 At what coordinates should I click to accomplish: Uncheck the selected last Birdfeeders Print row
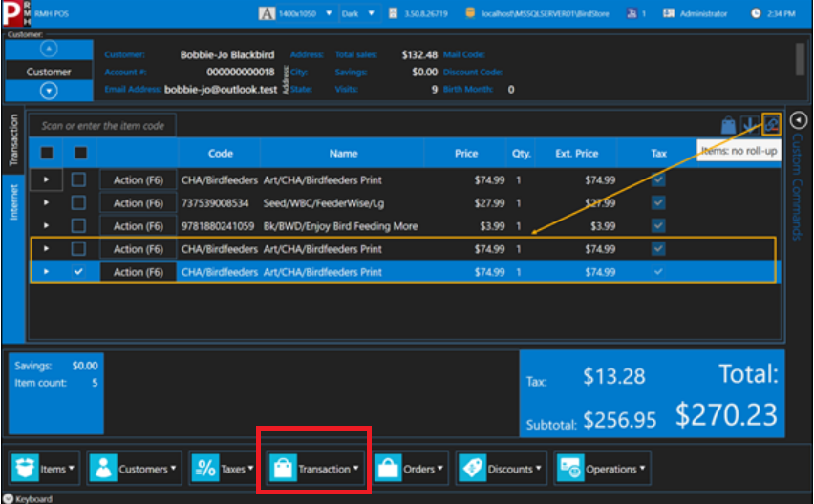pos(79,272)
